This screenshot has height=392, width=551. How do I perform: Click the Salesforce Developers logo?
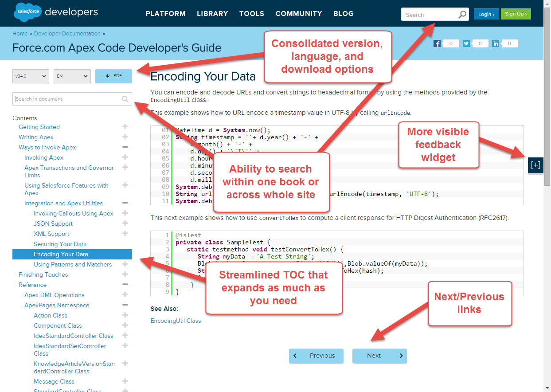click(x=56, y=12)
